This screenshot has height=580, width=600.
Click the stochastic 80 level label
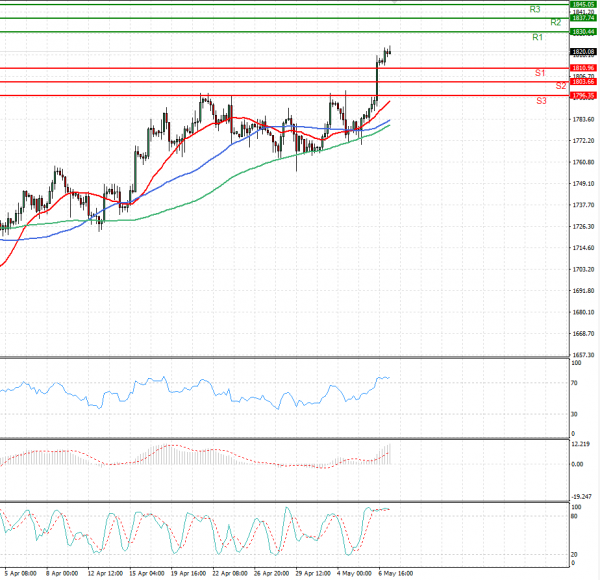point(574,516)
